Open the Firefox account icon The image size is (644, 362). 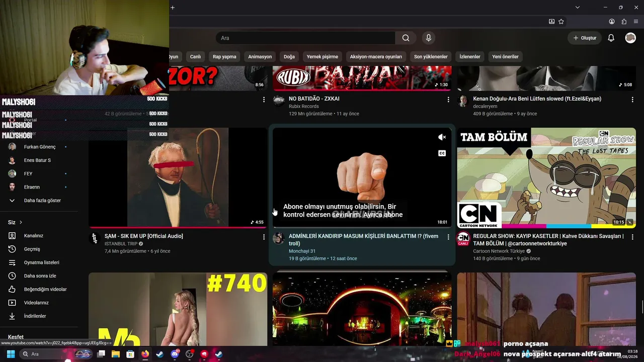tap(612, 22)
